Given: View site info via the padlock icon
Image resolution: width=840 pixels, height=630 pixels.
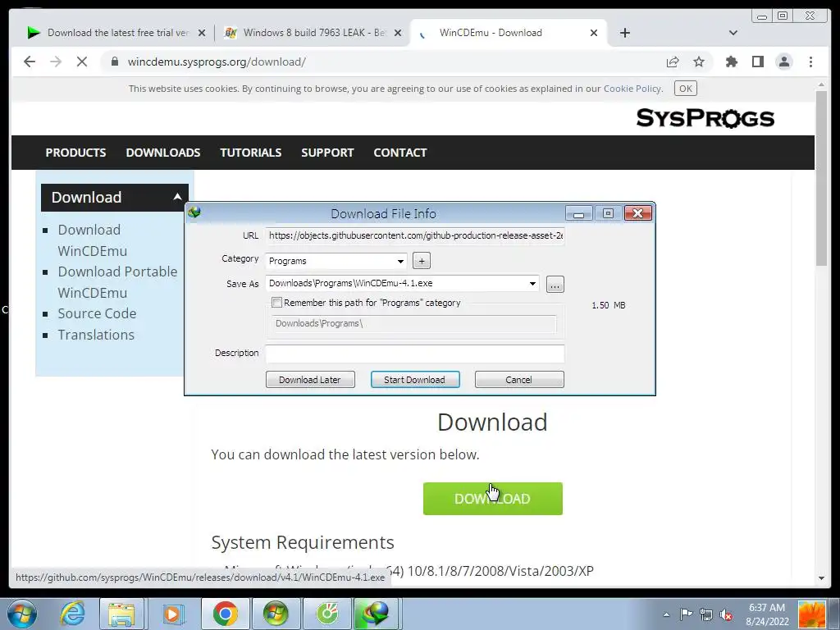Looking at the screenshot, I should [x=114, y=62].
